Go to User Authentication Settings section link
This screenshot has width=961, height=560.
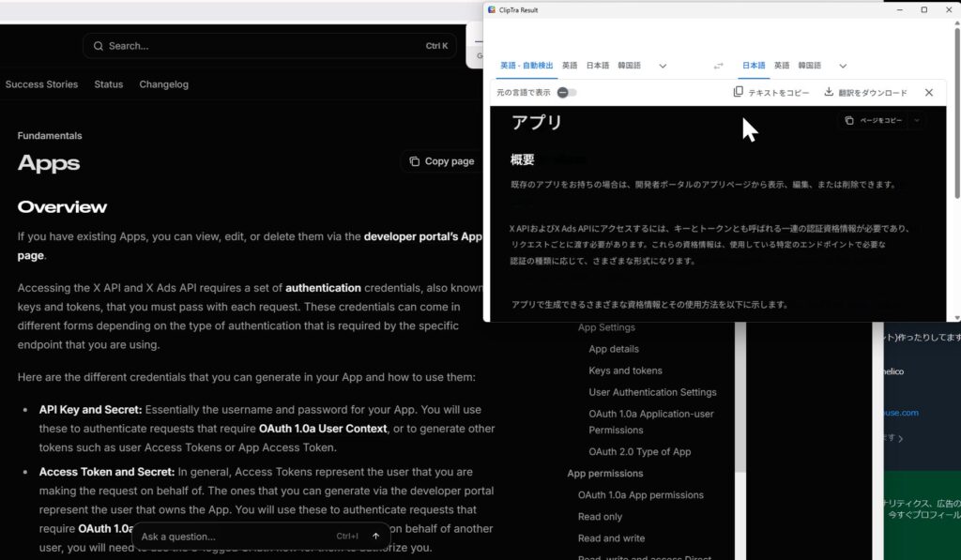(x=652, y=392)
